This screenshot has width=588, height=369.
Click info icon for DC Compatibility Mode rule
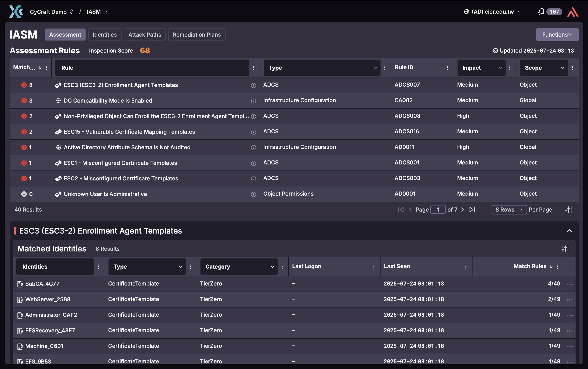coord(253,101)
